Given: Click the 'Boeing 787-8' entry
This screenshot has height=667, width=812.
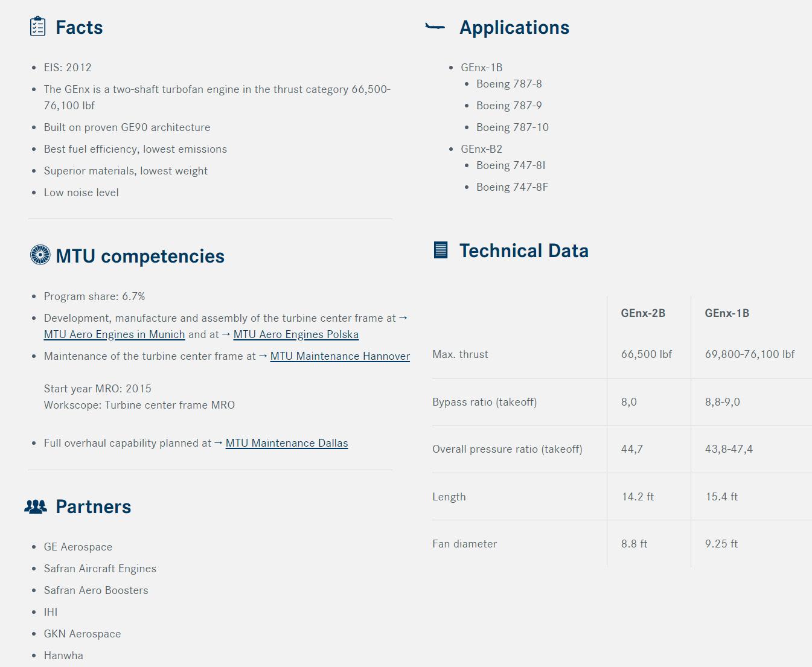Looking at the screenshot, I should pyautogui.click(x=509, y=84).
